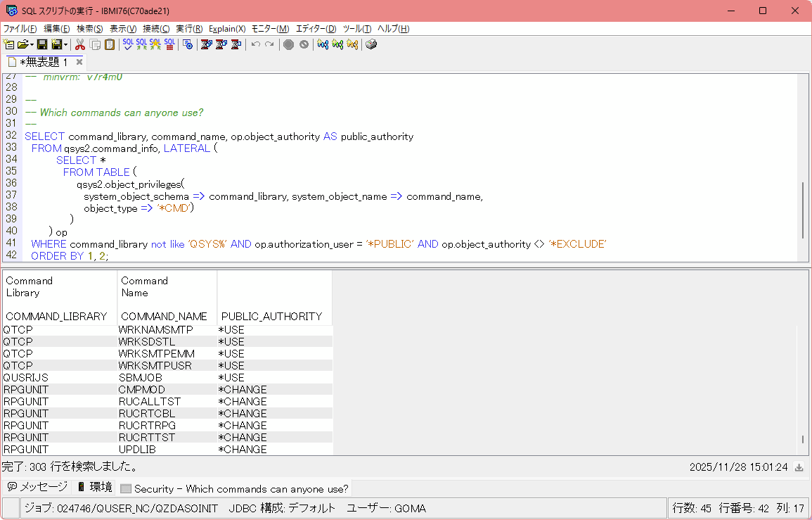Image resolution: width=812 pixels, height=520 pixels.
Task: Click SQL run icon with red grid
Action: pos(169,44)
